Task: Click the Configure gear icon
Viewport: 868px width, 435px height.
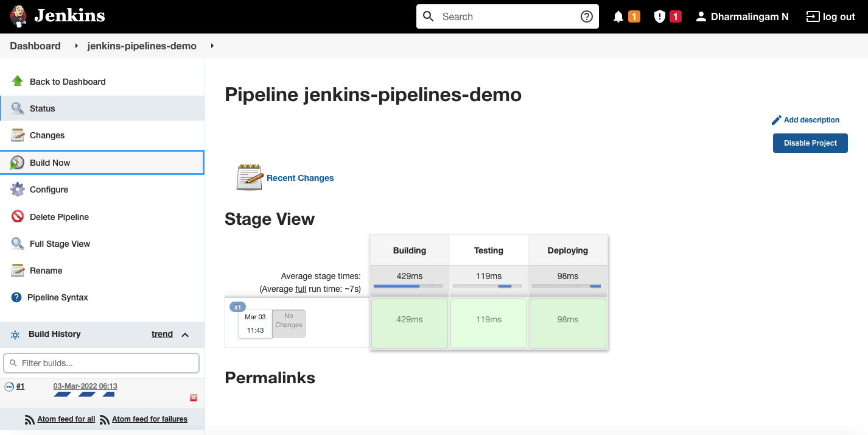Action: 18,189
